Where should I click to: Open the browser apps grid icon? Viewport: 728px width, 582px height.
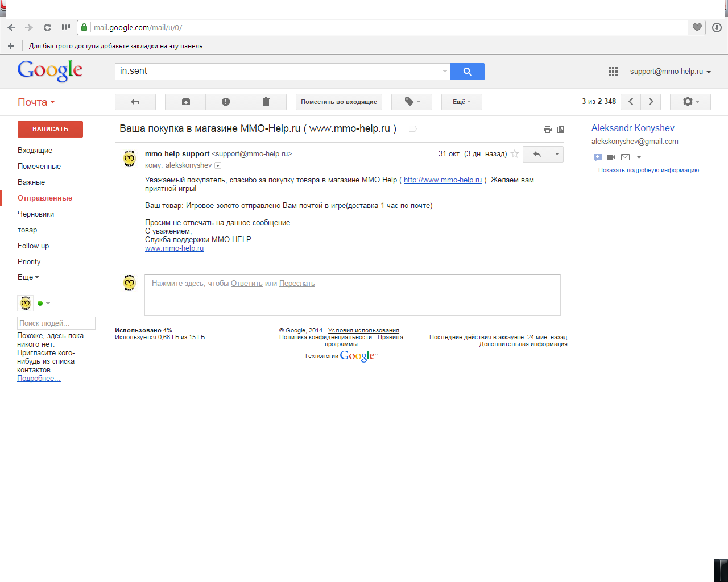[x=66, y=27]
